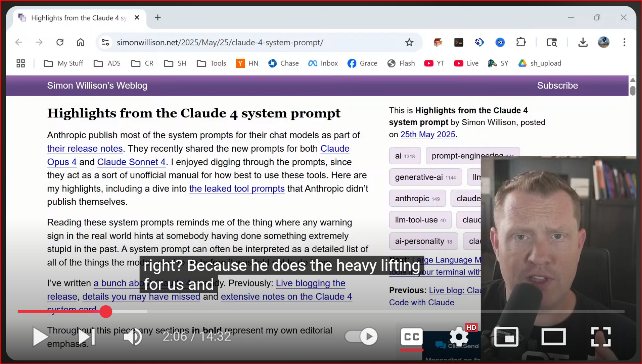This screenshot has width=642, height=364.
Task: Expand the Tools bookmarks folder
Action: tap(212, 63)
